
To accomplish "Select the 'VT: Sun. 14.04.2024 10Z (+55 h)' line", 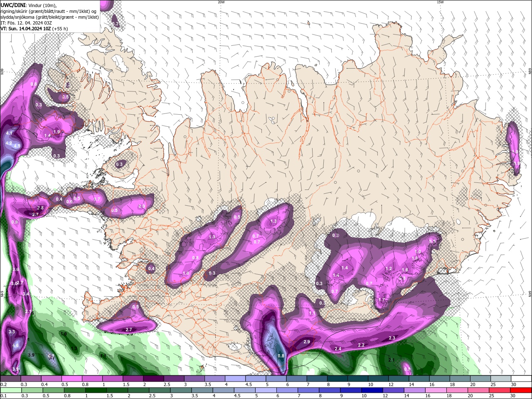I will pos(34,29).
